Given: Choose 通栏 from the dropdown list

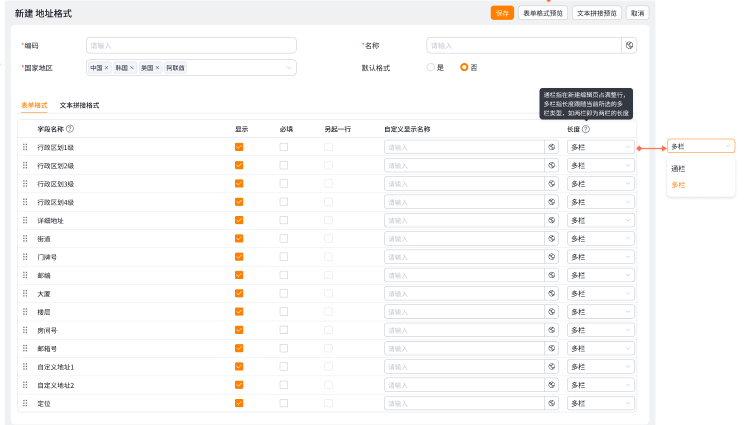Looking at the screenshot, I should pos(678,168).
